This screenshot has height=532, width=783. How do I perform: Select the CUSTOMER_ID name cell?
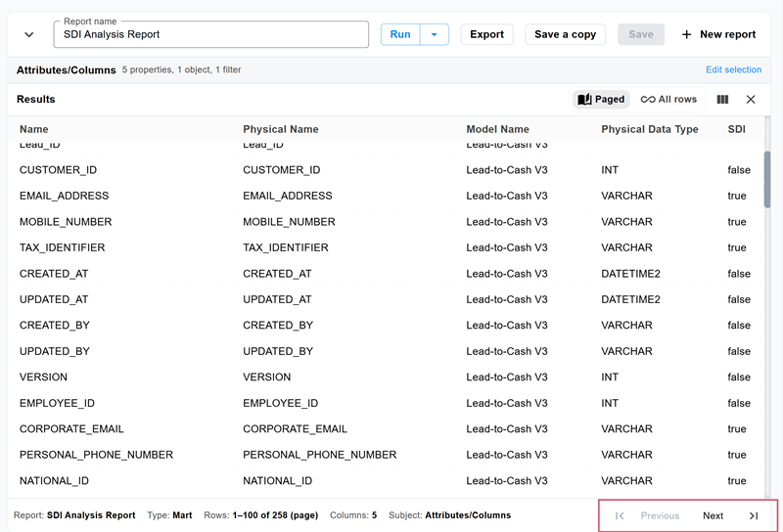pos(58,170)
